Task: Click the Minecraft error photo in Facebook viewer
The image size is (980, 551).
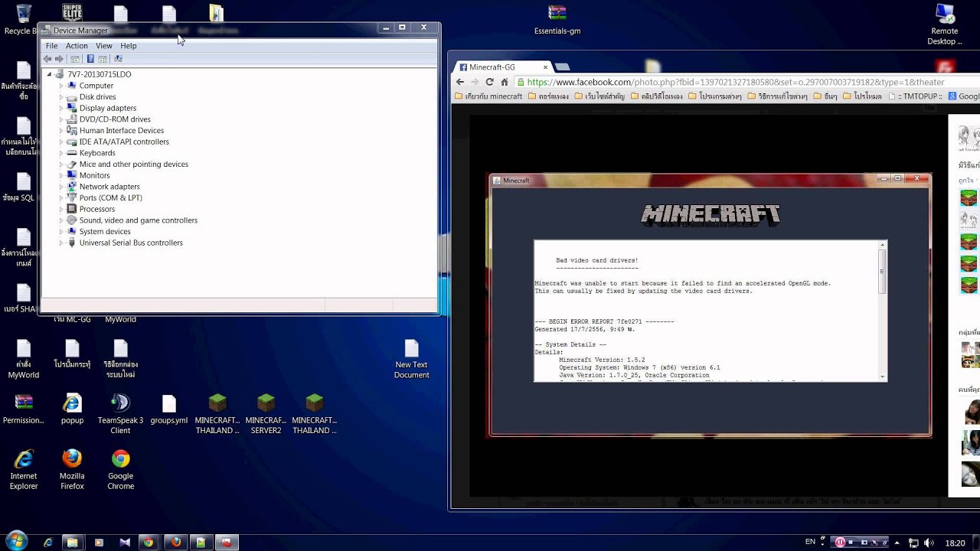Action: 710,305
